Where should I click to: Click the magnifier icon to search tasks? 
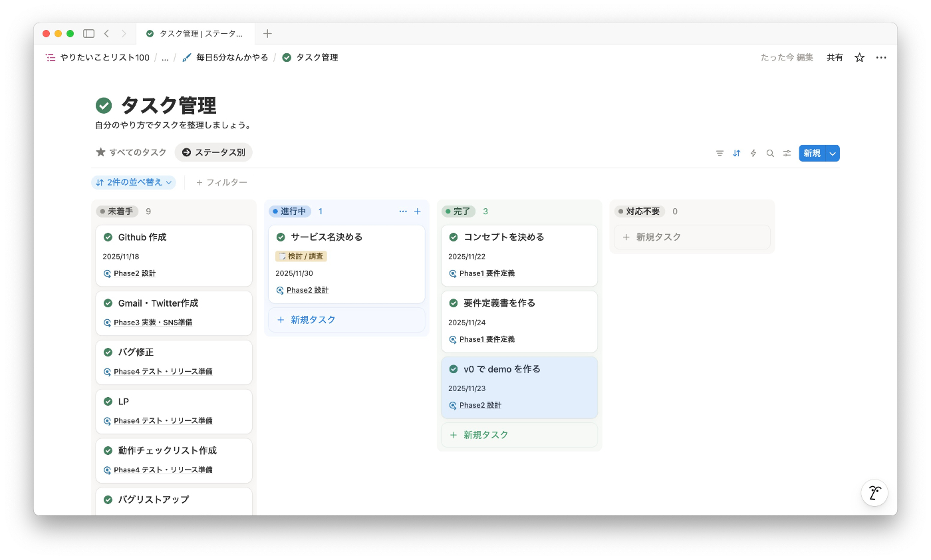pos(769,153)
